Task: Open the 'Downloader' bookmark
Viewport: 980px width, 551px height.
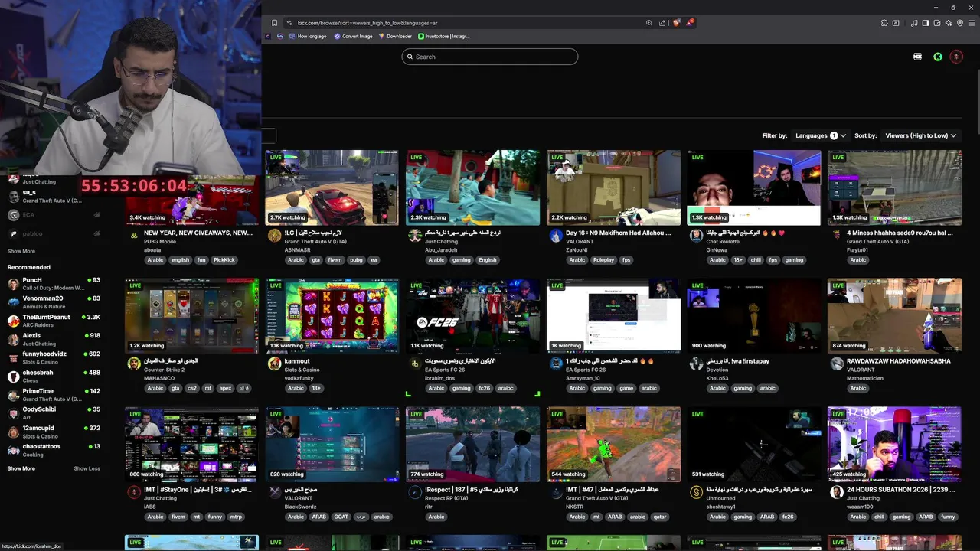Action: click(x=395, y=36)
